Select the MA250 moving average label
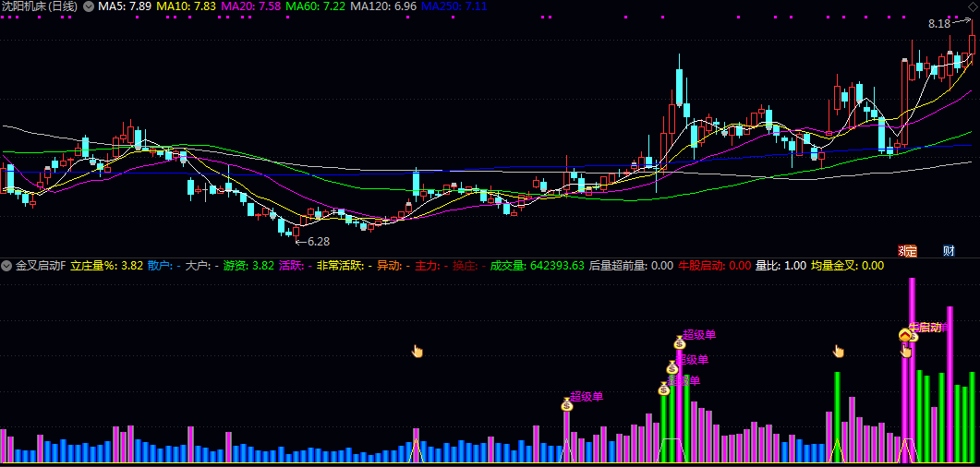 (454, 6)
